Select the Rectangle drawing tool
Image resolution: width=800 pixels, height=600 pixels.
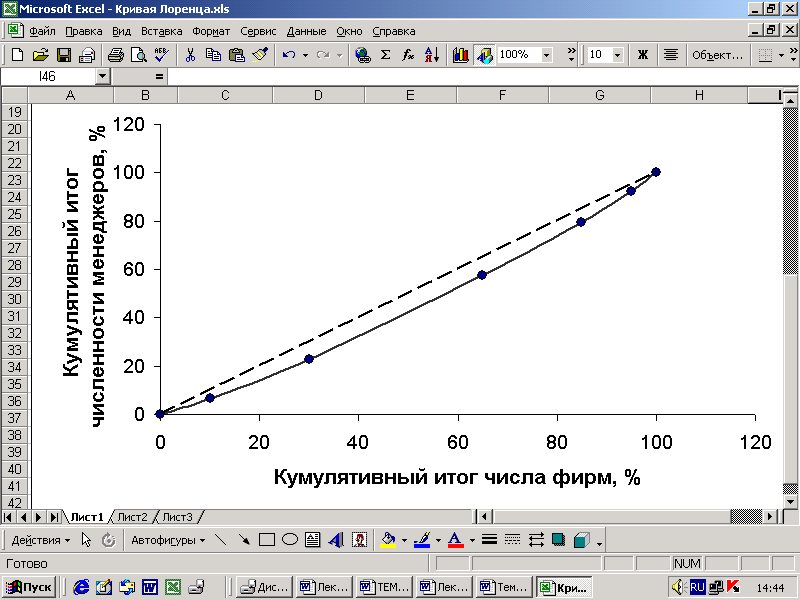pyautogui.click(x=267, y=540)
